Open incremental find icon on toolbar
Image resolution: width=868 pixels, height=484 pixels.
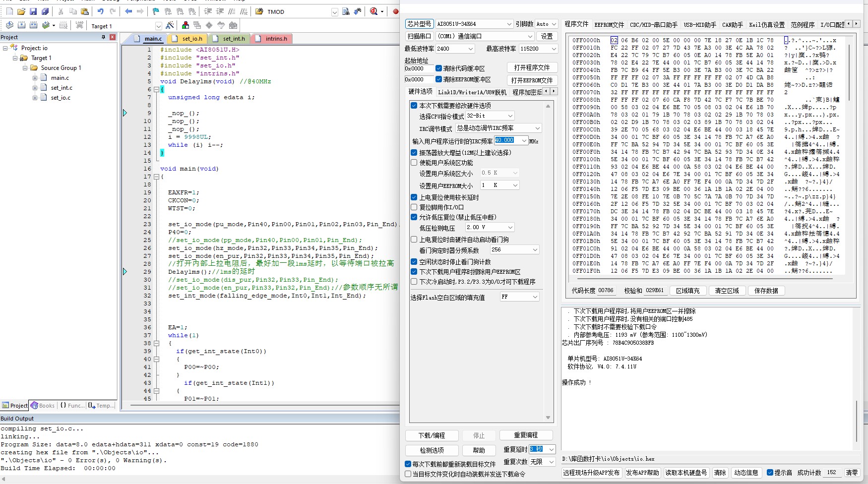358,11
